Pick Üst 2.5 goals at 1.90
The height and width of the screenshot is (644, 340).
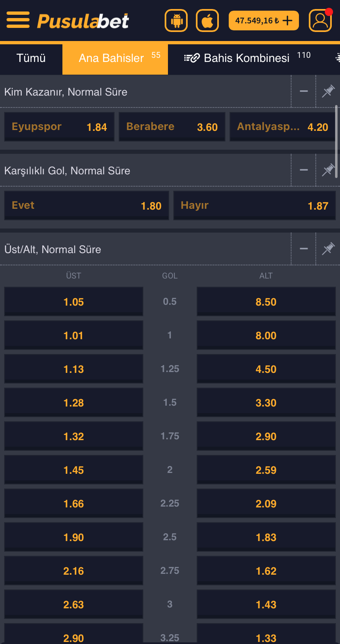pos(74,537)
